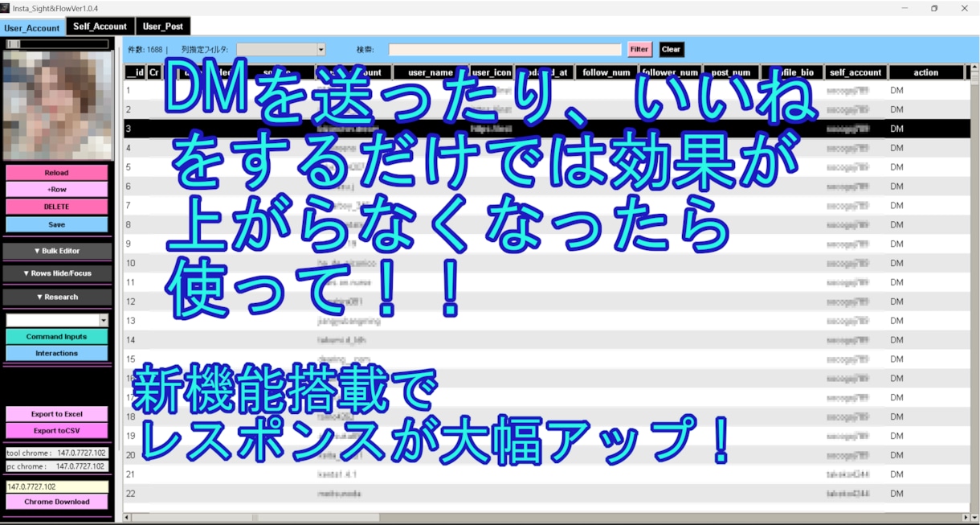The image size is (980, 525).
Task: Click the post_num column header
Action: pyautogui.click(x=731, y=72)
